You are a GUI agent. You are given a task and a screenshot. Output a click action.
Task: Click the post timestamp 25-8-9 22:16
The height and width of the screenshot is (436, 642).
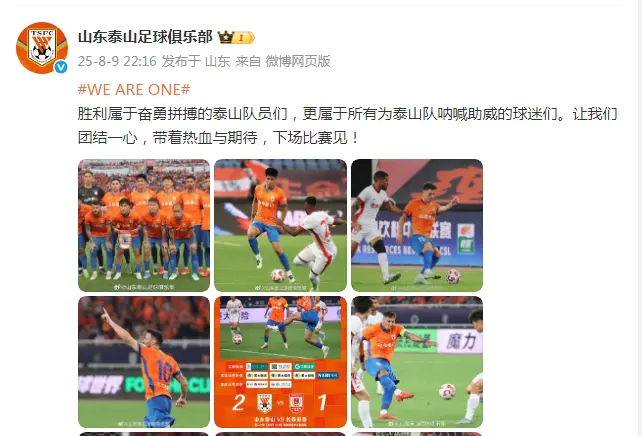pyautogui.click(x=117, y=61)
